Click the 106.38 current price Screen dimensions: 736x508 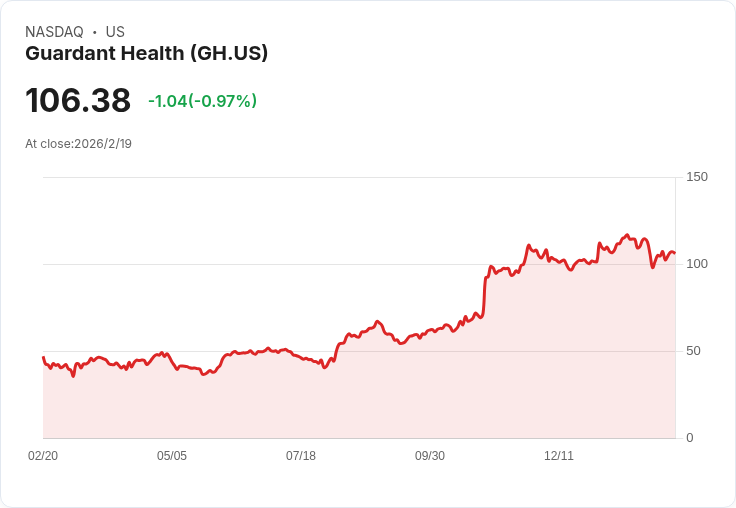[x=78, y=101]
